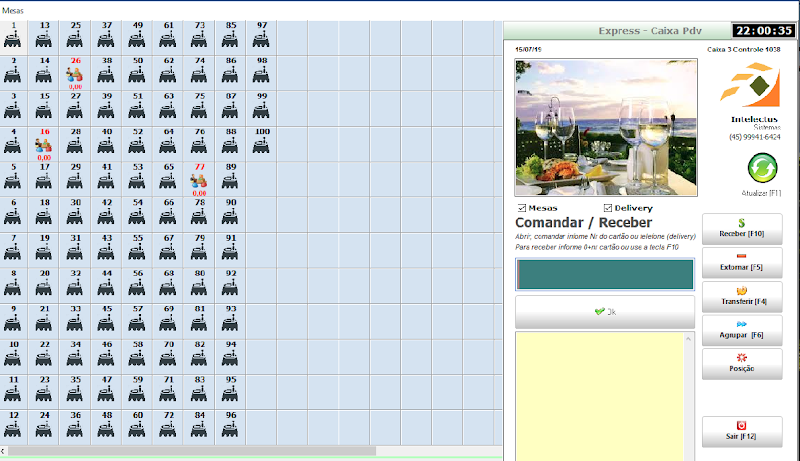Open occupied table 77
Image resolution: width=800 pixels, height=461 pixels.
pyautogui.click(x=199, y=181)
